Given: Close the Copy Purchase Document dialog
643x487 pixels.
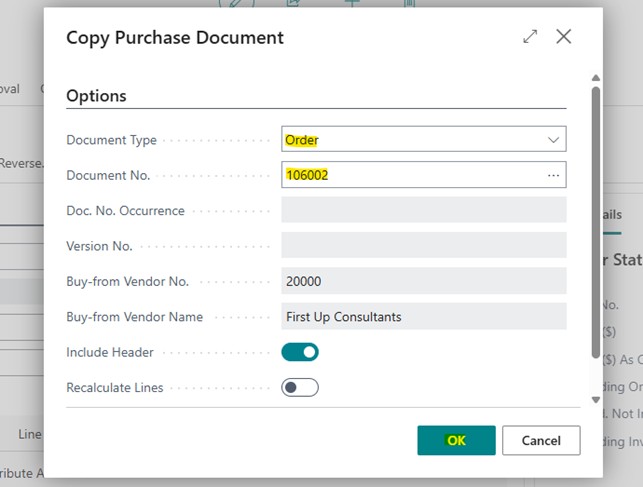Looking at the screenshot, I should point(563,36).
